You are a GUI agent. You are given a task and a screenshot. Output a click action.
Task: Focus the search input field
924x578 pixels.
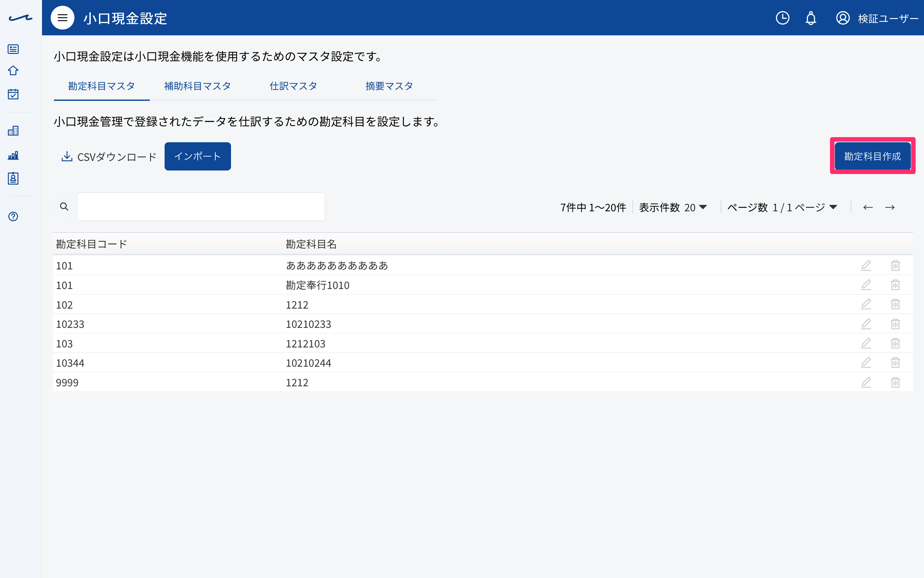[x=201, y=206]
